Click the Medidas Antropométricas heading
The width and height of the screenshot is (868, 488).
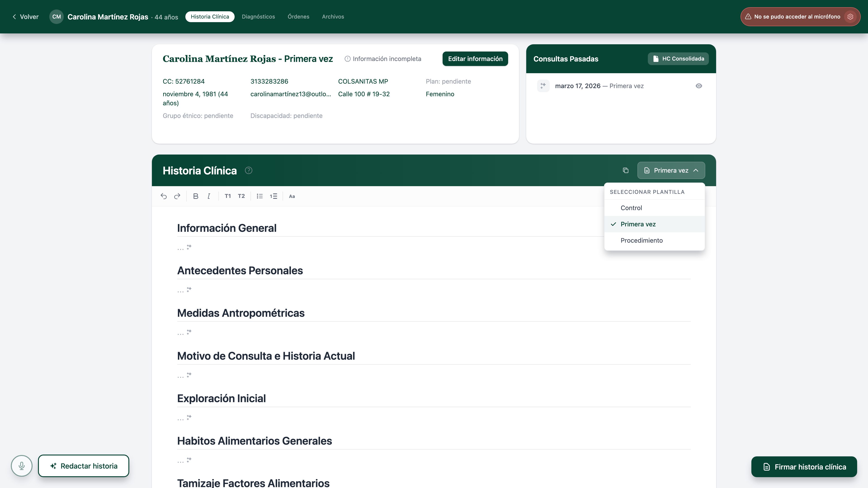click(x=241, y=313)
